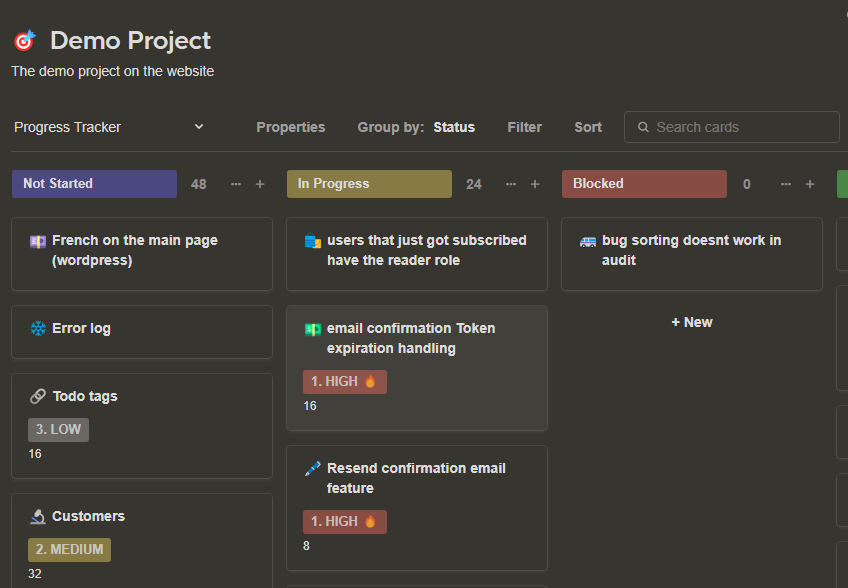Click the microscope icon on Customers card
Screen dimensions: 848x588
click(x=38, y=516)
